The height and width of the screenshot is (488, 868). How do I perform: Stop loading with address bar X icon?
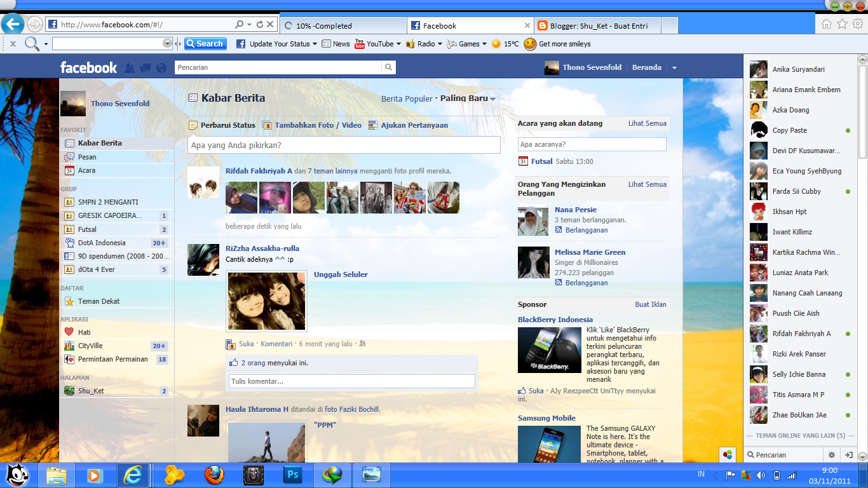click(x=270, y=25)
